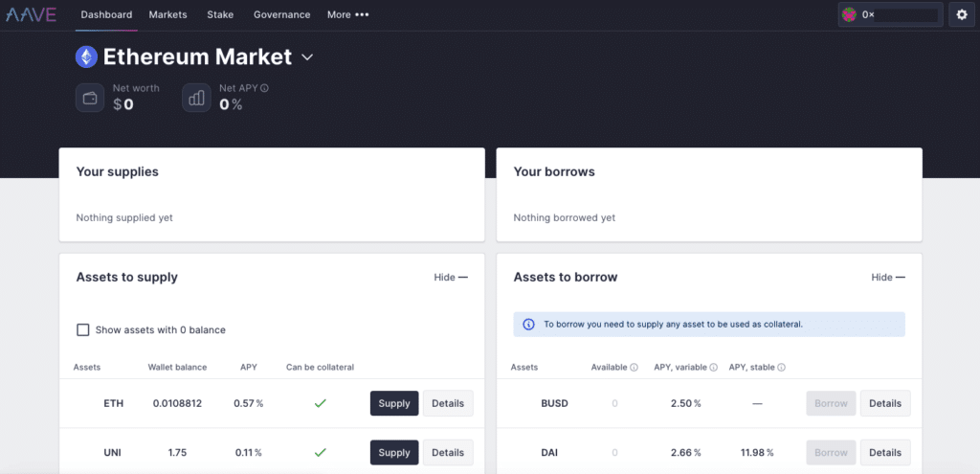View Details for DAI borrow asset

point(885,452)
